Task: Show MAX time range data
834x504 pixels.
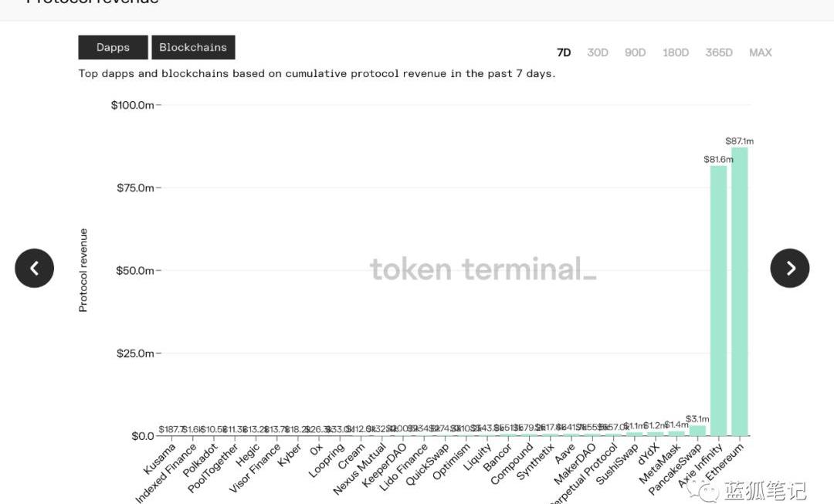Action: point(760,52)
